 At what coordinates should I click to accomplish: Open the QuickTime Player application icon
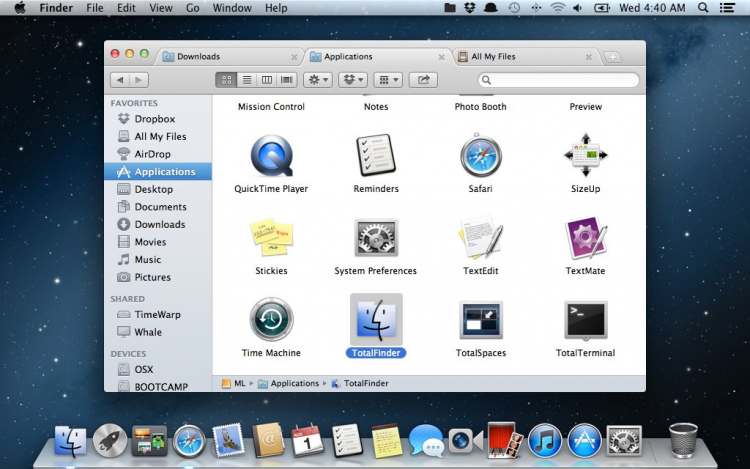pyautogui.click(x=271, y=156)
